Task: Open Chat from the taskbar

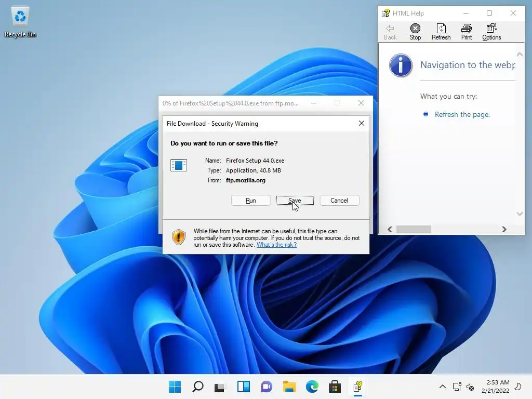Action: pyautogui.click(x=267, y=387)
